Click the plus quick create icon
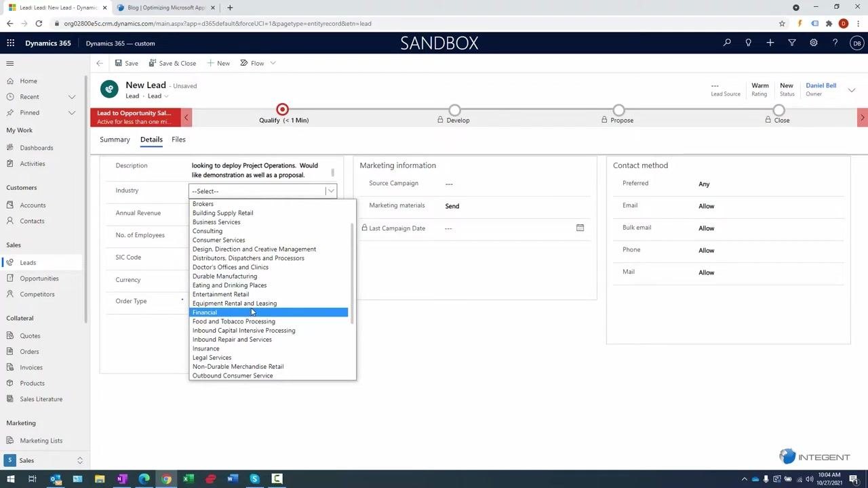The height and width of the screenshot is (488, 868). tap(770, 43)
